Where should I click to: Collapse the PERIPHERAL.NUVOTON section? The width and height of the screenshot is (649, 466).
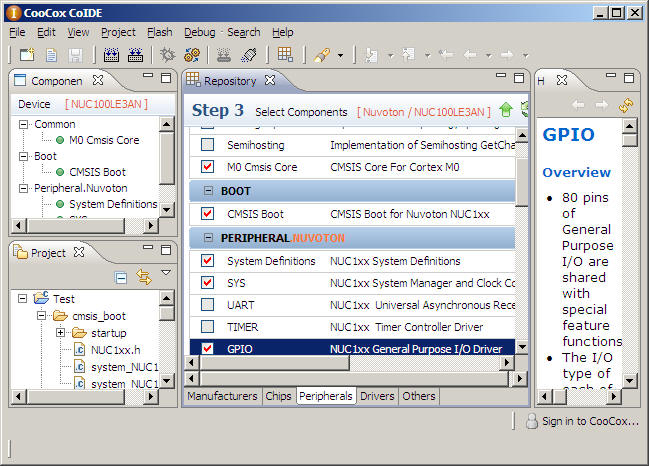coord(208,238)
